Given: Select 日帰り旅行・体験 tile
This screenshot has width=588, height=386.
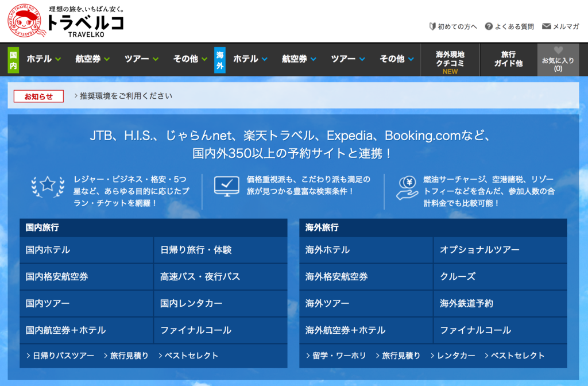Looking at the screenshot, I should coord(220,250).
